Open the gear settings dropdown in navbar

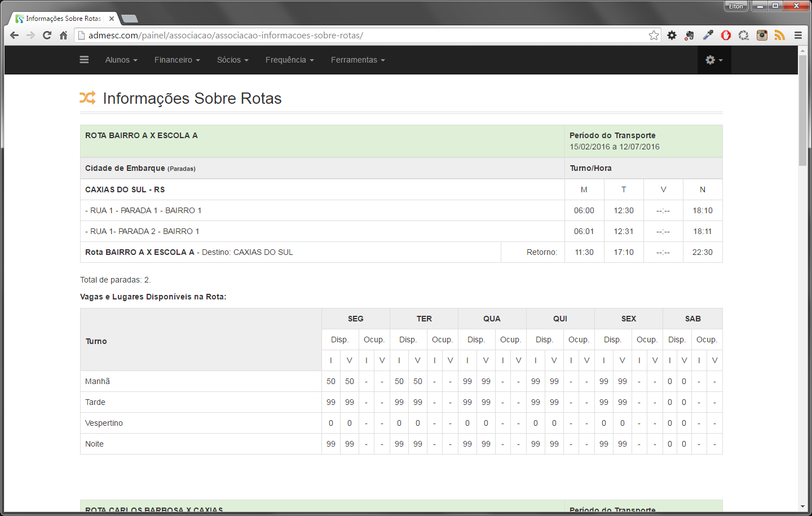click(713, 60)
